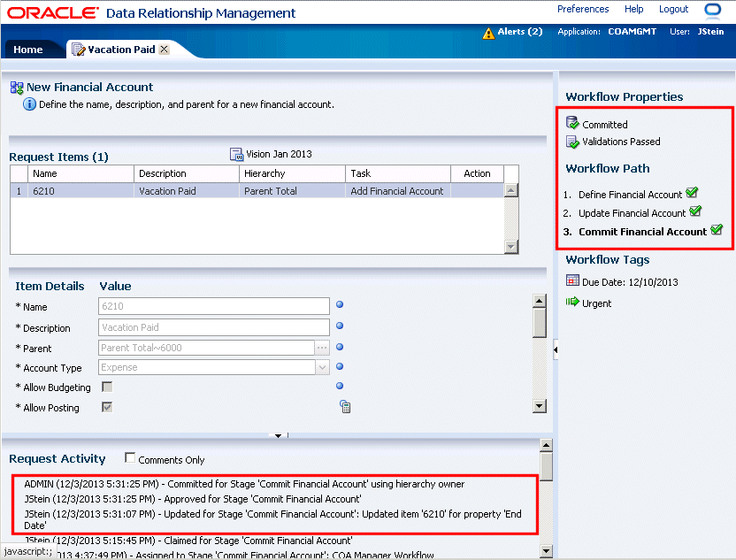Click the Description field containing Vacation Paid
Viewport: 736px width, 560px height.
[x=214, y=327]
